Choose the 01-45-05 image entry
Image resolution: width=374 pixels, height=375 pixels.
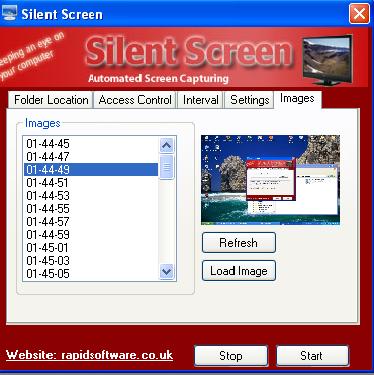pos(91,274)
